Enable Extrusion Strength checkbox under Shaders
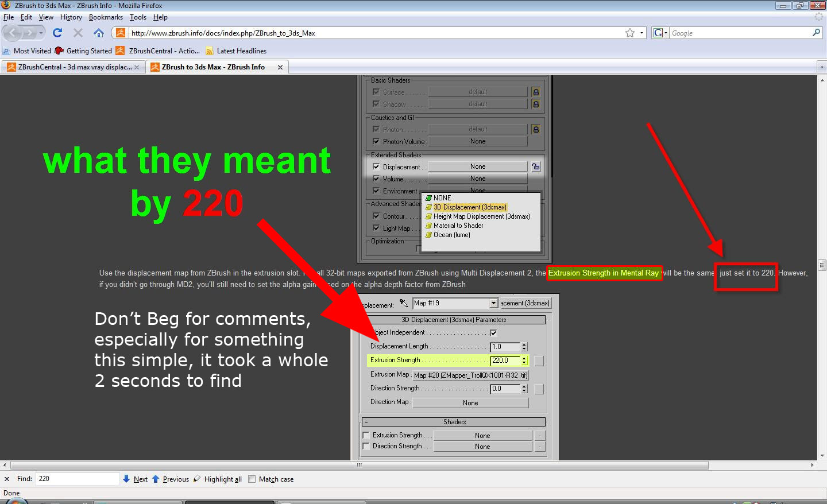The height and width of the screenshot is (504, 827). [x=366, y=435]
